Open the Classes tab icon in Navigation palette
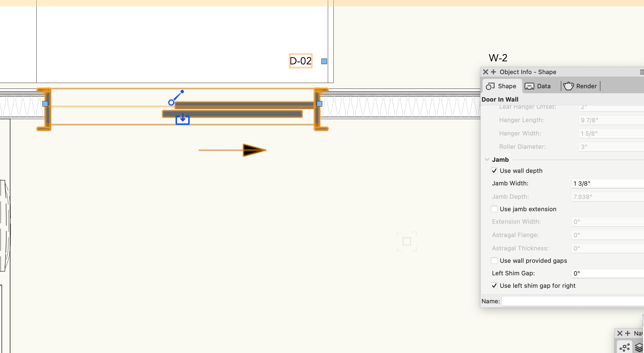 [624, 347]
